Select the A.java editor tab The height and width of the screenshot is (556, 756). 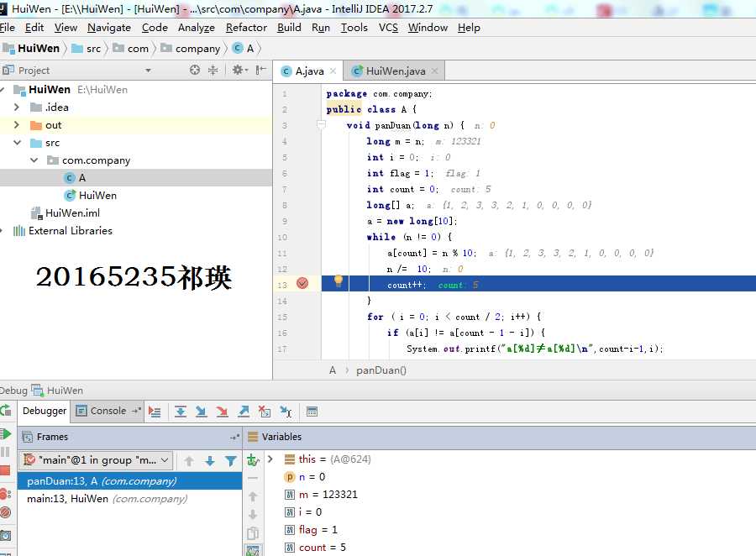(309, 71)
